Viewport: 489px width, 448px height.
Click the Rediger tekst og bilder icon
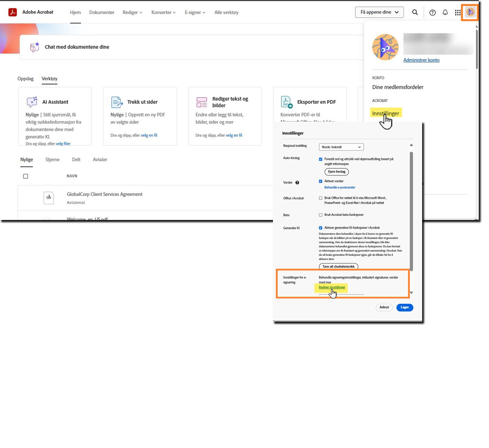pyautogui.click(x=201, y=102)
